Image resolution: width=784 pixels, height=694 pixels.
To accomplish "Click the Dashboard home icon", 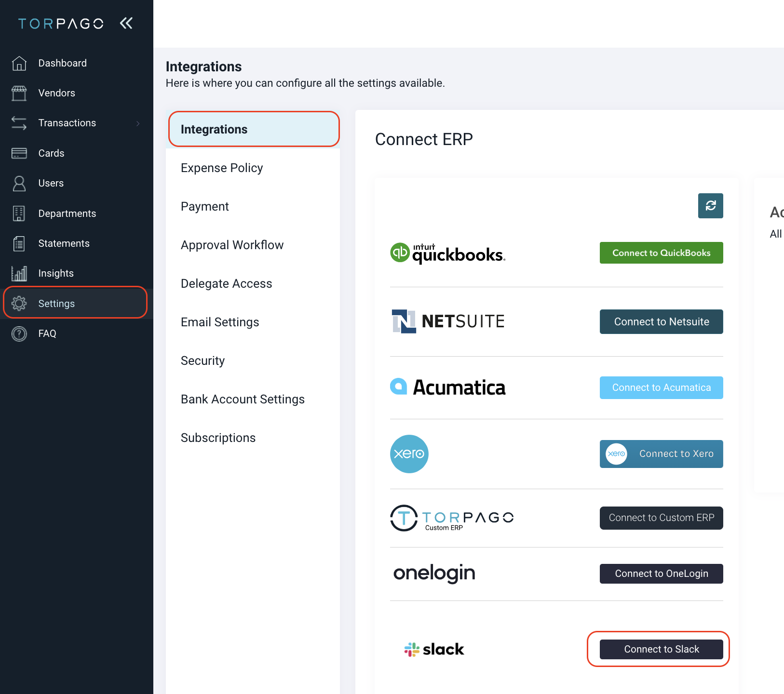I will tap(19, 63).
